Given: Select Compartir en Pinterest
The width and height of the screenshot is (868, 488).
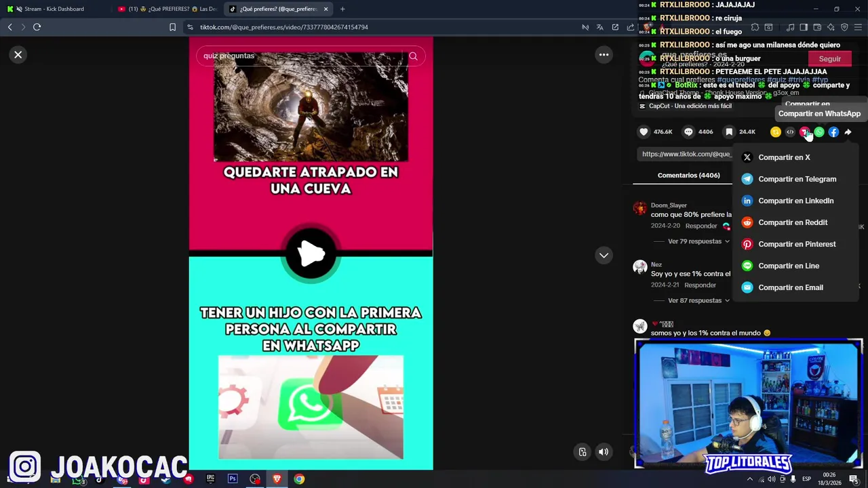Looking at the screenshot, I should pyautogui.click(x=795, y=244).
